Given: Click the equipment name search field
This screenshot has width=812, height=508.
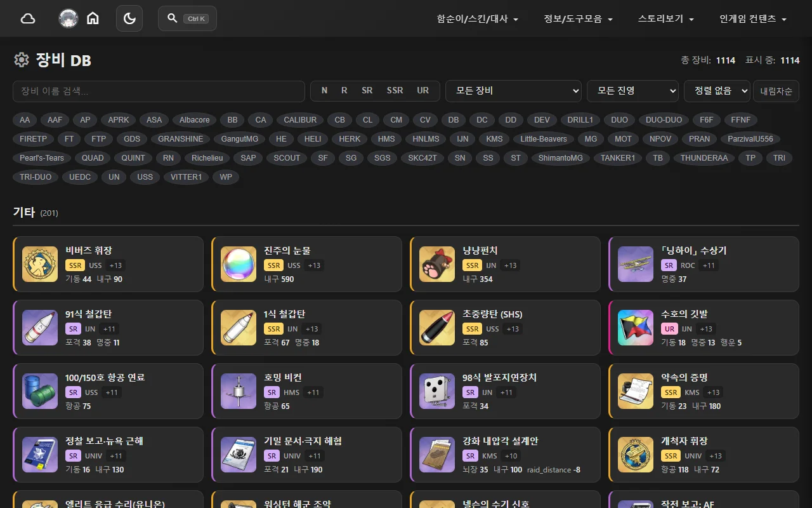Looking at the screenshot, I should click(x=159, y=91).
